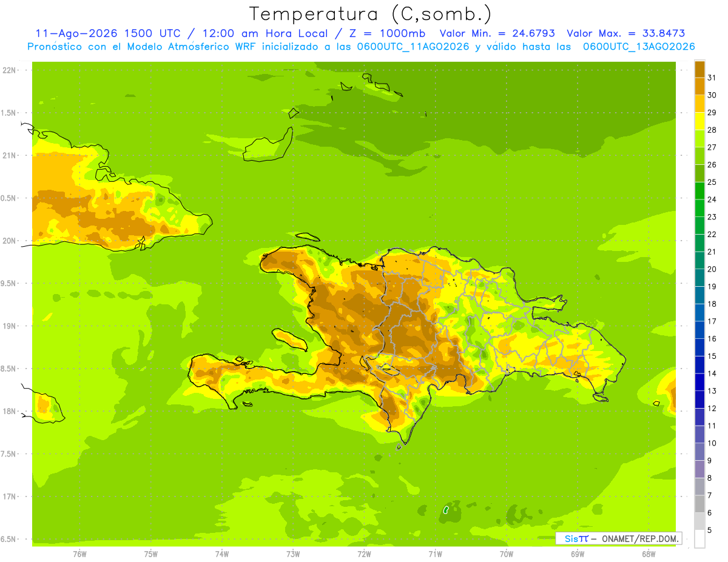
Task: Click the 21N latitude axis label
Action: [9, 155]
